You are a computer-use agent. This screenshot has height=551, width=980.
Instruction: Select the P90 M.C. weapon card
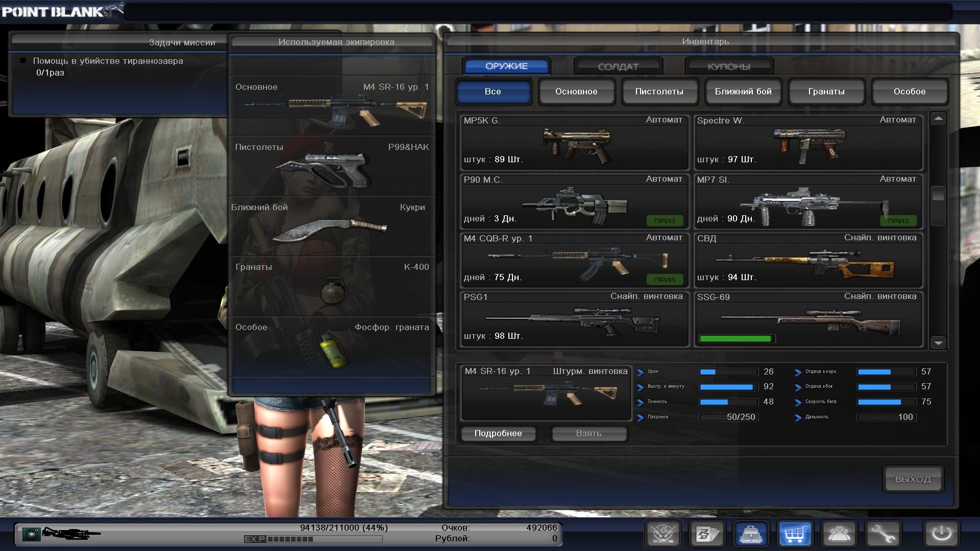(574, 202)
